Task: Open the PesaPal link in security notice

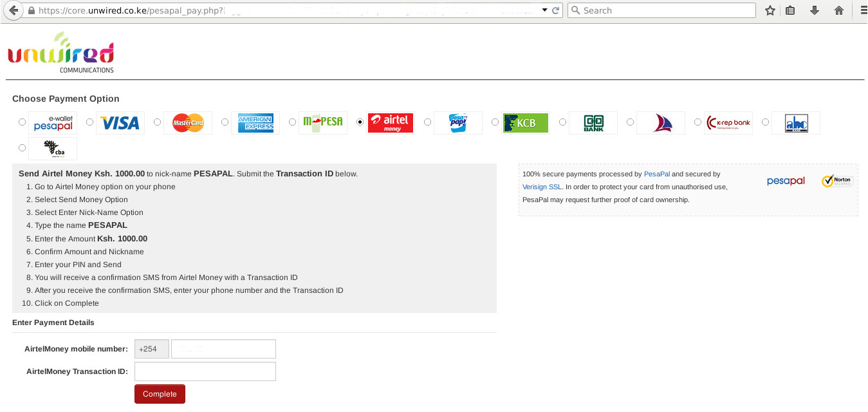Action: tap(657, 174)
